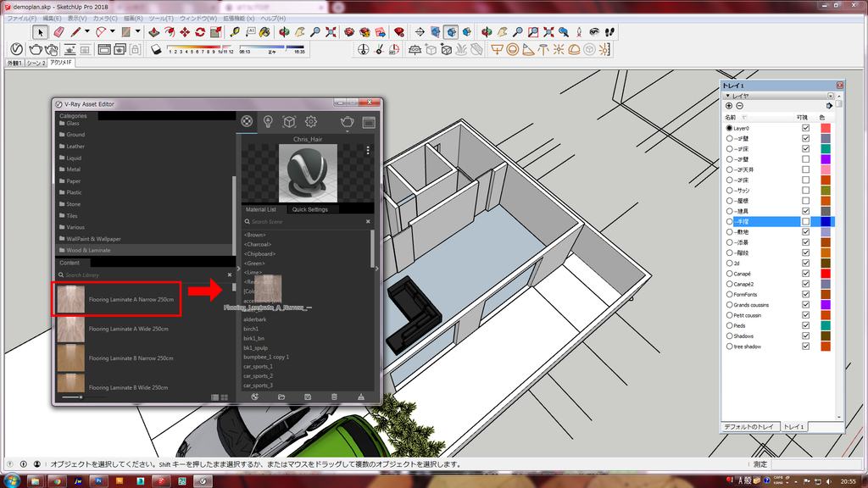
Task: Start V-Ray render with teapot icon
Action: pos(36,49)
